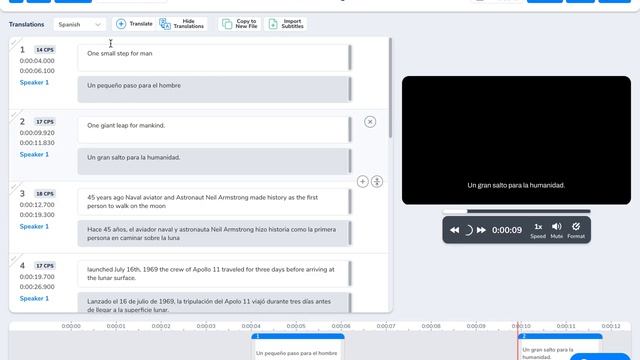Click the end time 0:00:06.100
The height and width of the screenshot is (360, 640).
[x=37, y=71]
